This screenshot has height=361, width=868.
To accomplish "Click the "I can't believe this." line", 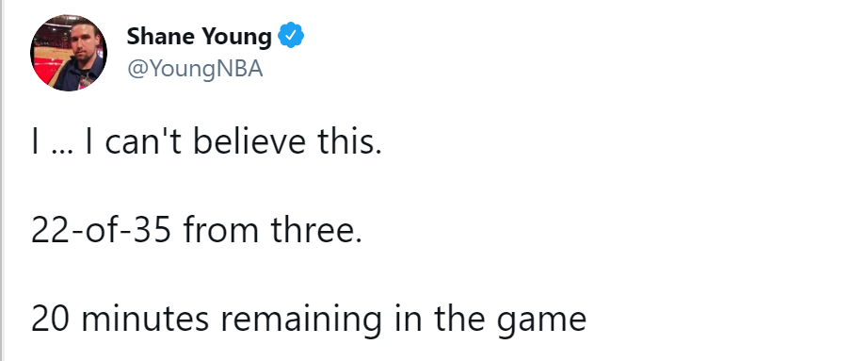I will coord(206,141).
